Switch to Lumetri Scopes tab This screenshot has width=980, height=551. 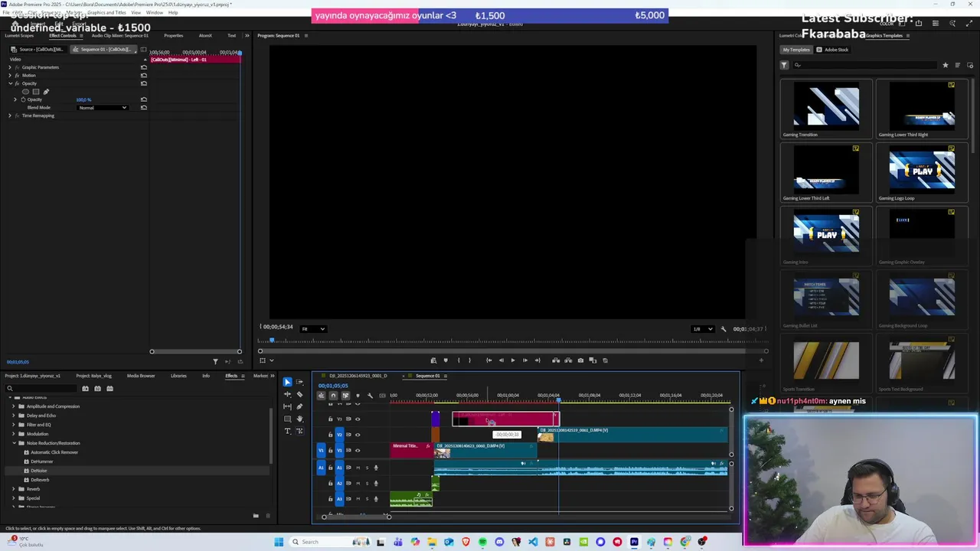(x=19, y=35)
